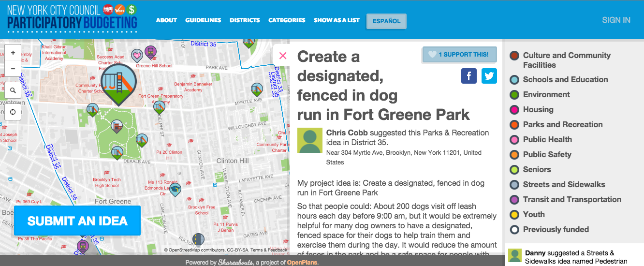644x266 pixels.
Task: Select the graduation cap school marker
Action: [x=175, y=189]
